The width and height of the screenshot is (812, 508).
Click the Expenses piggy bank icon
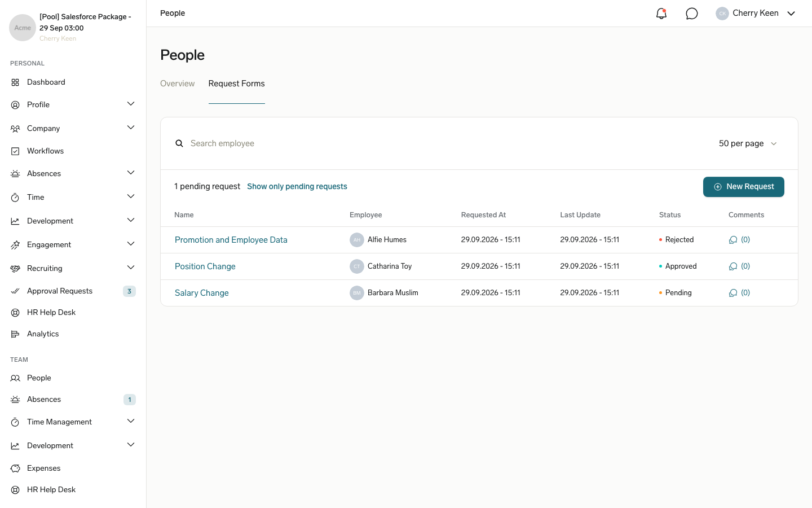[x=15, y=468]
